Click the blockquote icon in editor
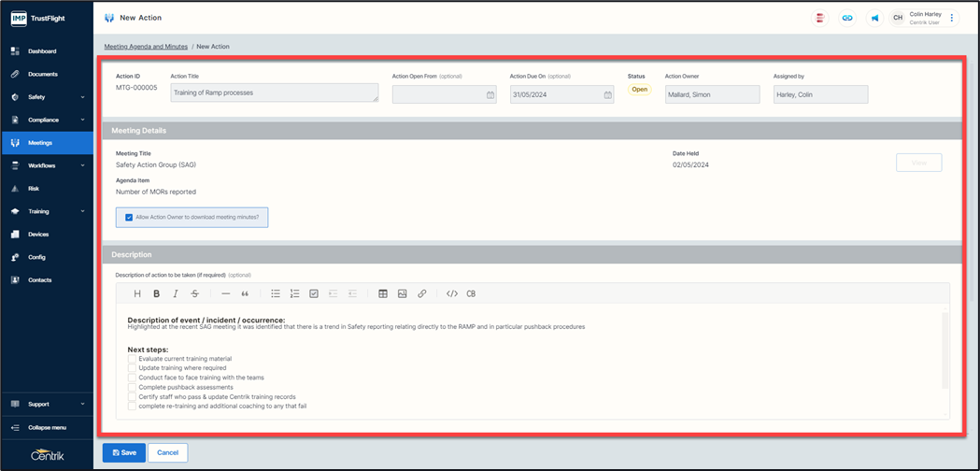The image size is (980, 471). tap(246, 293)
